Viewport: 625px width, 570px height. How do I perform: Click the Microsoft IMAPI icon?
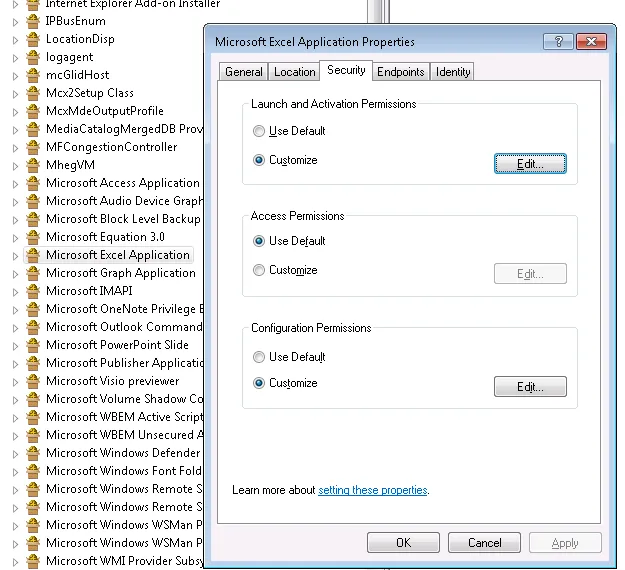(33, 291)
